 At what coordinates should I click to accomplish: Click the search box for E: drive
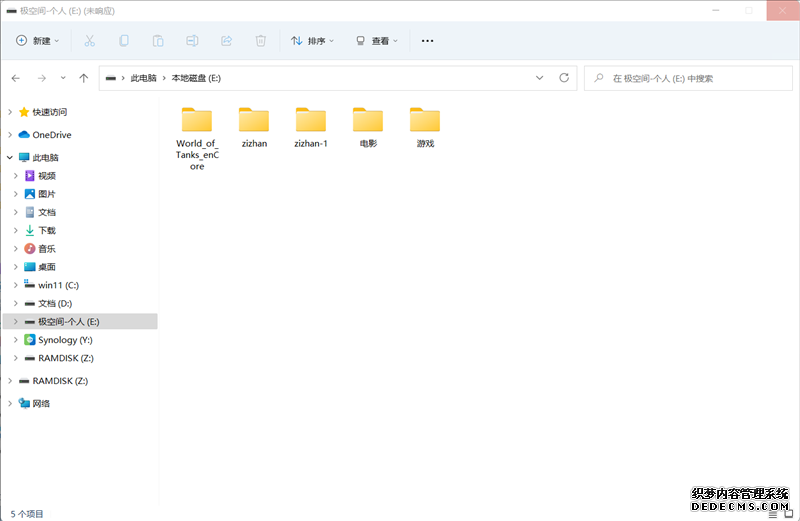click(x=688, y=78)
